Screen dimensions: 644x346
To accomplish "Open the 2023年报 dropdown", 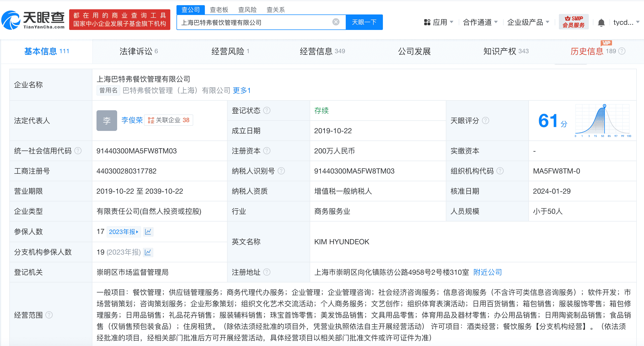I will 124,232.
